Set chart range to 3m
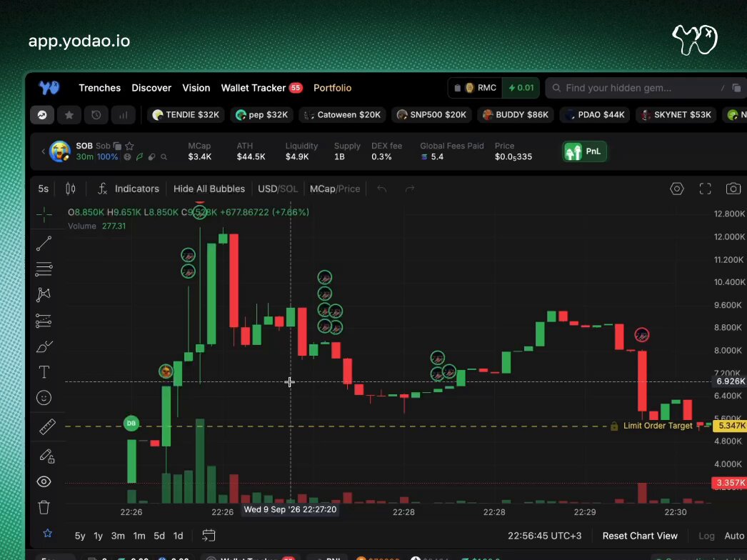This screenshot has width=747, height=560. pyautogui.click(x=118, y=536)
